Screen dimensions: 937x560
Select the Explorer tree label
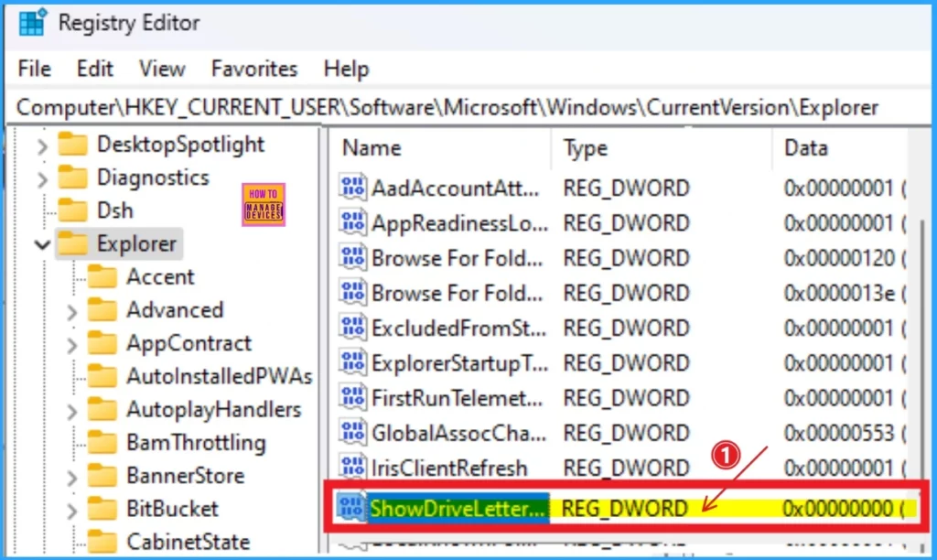pyautogui.click(x=137, y=243)
